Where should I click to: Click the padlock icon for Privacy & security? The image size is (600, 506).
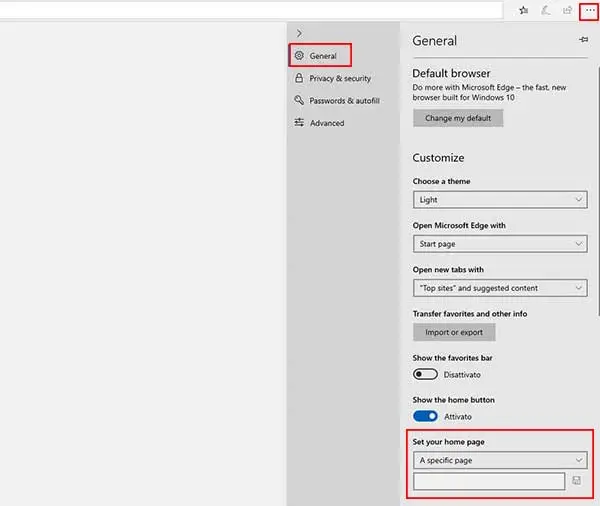pyautogui.click(x=299, y=78)
